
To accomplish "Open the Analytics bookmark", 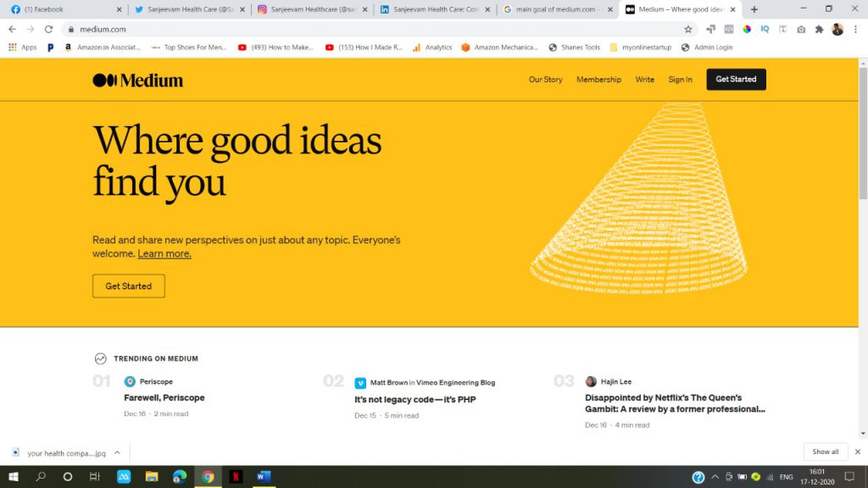I will pyautogui.click(x=432, y=47).
